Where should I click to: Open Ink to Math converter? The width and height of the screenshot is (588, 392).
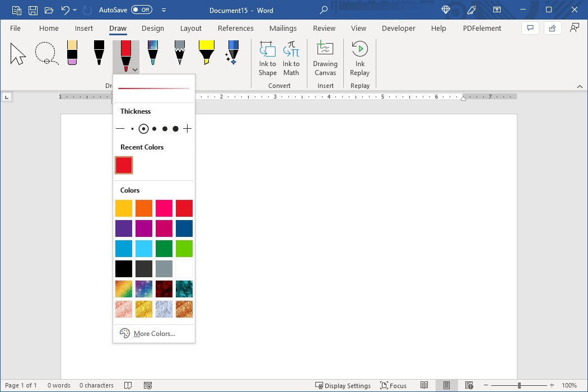[x=291, y=58]
